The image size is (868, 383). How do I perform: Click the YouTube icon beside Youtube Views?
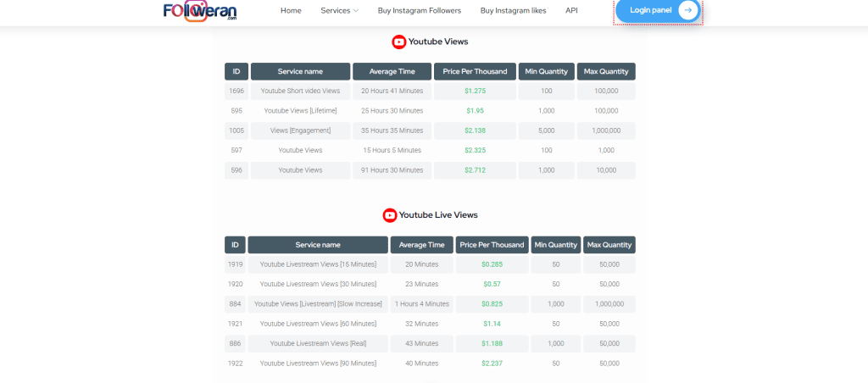pyautogui.click(x=399, y=42)
